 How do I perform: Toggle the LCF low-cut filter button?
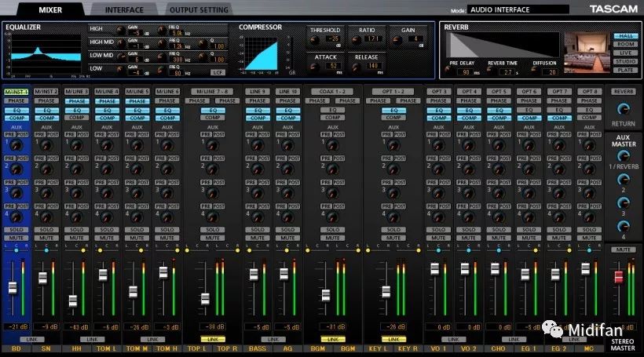(x=218, y=72)
